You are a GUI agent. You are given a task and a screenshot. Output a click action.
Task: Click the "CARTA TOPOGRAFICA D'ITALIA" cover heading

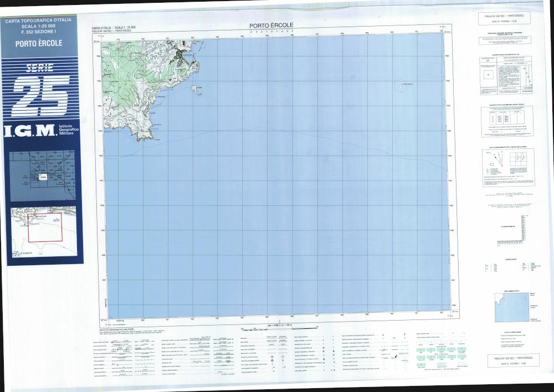click(x=38, y=20)
